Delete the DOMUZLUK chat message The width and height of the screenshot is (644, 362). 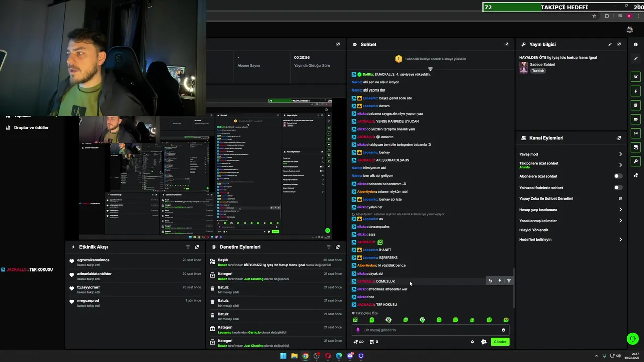(x=509, y=281)
